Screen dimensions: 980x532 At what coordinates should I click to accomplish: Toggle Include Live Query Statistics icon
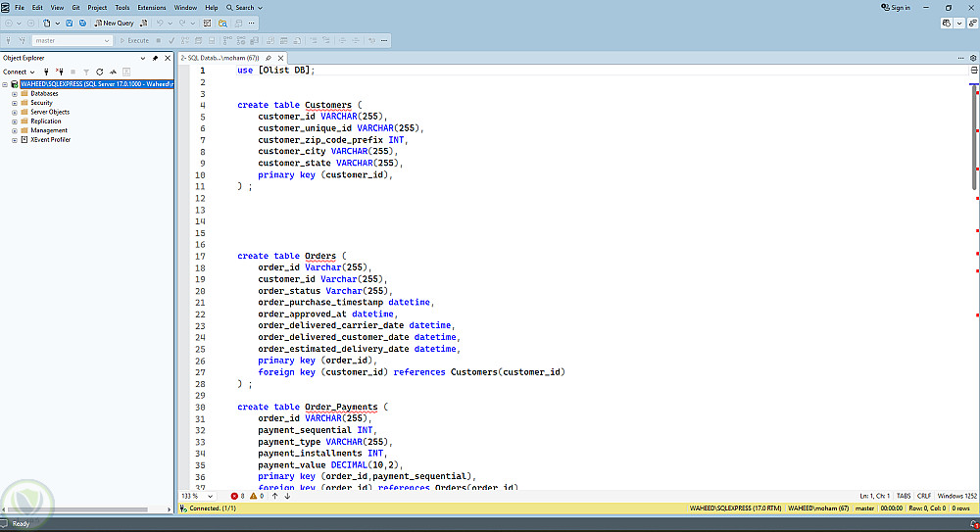pos(241,40)
